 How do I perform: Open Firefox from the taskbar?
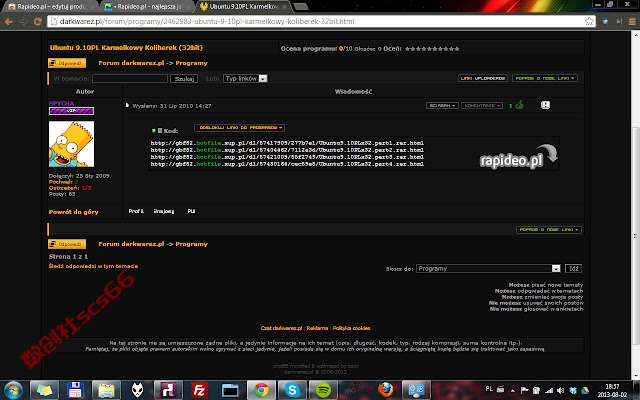coord(385,390)
